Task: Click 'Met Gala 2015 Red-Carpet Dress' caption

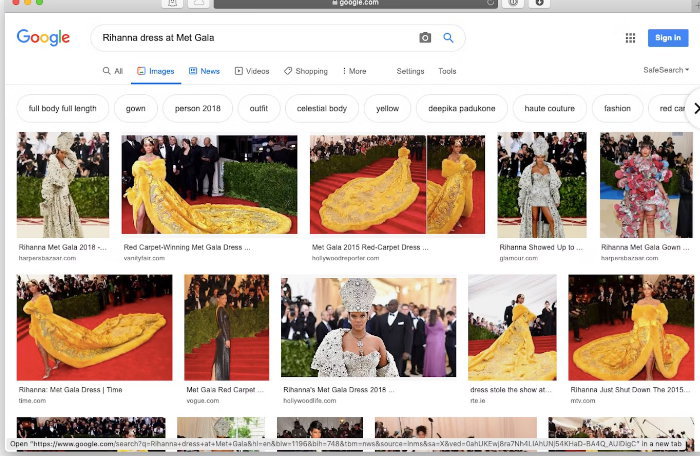Action: click(x=370, y=247)
